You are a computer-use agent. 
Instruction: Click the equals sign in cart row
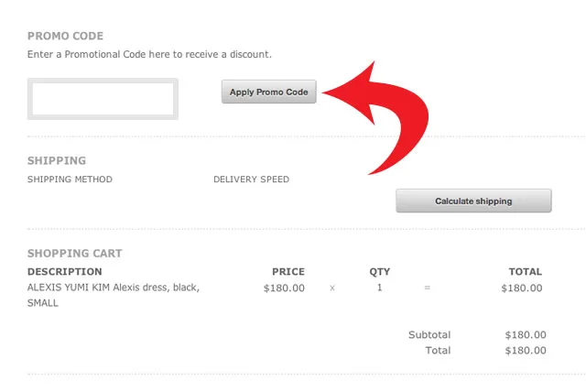[427, 288]
